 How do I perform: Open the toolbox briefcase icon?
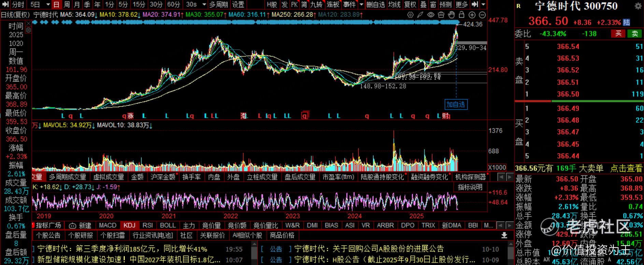(441, 15)
